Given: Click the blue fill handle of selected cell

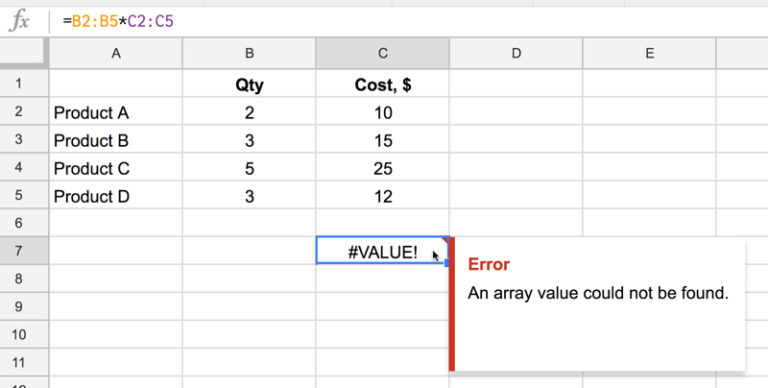Looking at the screenshot, I should pyautogui.click(x=446, y=264).
